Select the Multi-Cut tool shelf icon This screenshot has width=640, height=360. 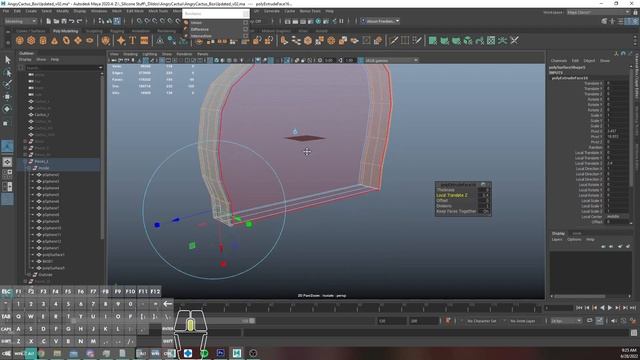393,40
